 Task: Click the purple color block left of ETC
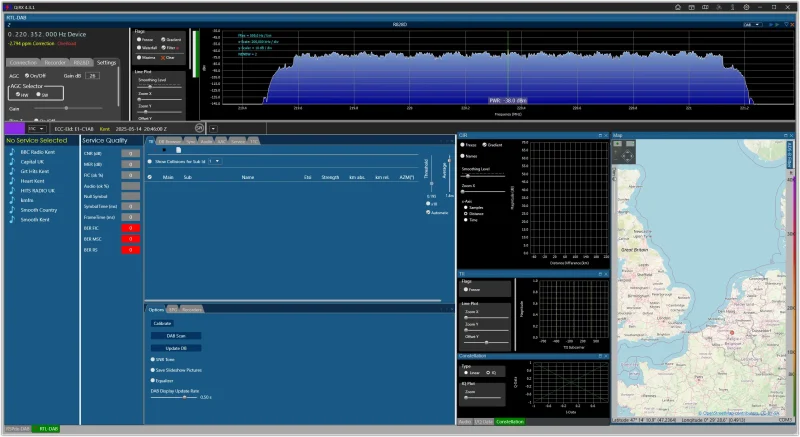[x=14, y=129]
